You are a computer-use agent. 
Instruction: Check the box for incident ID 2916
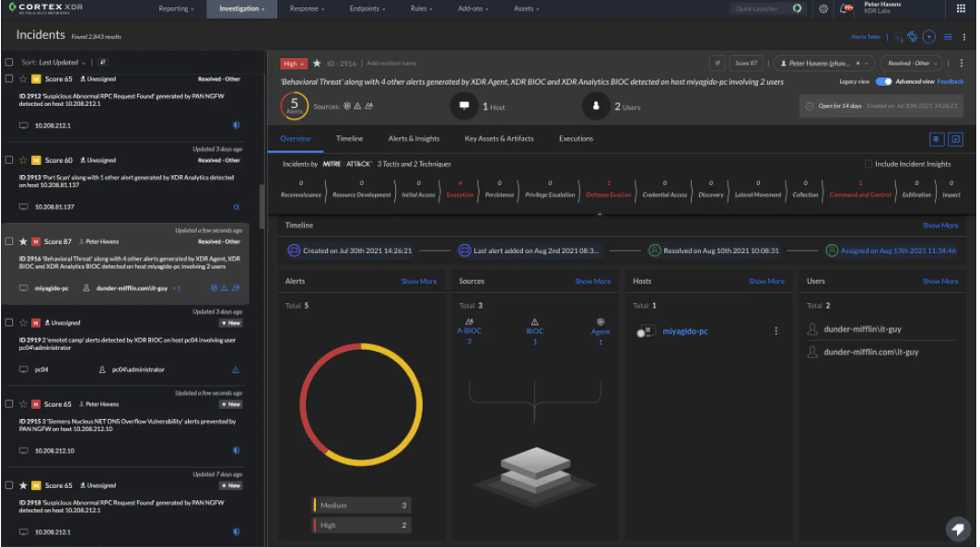pos(9,241)
